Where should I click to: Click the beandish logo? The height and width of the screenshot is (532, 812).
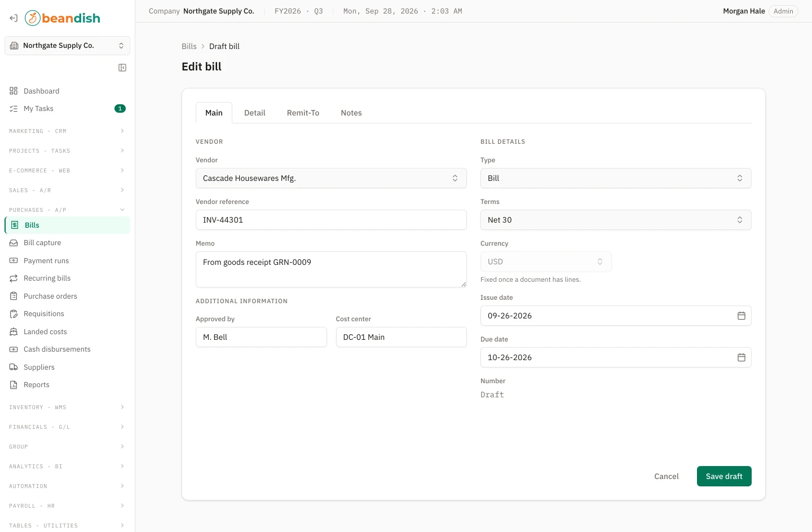(63, 18)
